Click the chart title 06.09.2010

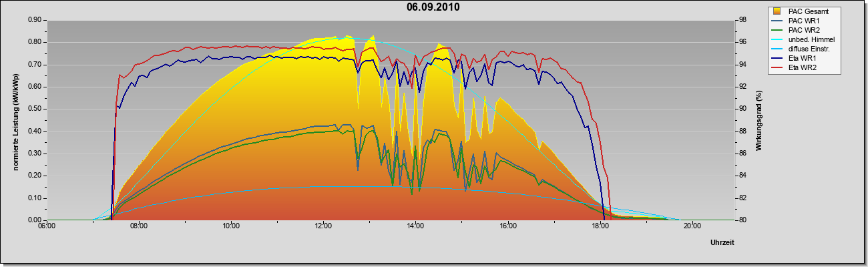coord(433,7)
